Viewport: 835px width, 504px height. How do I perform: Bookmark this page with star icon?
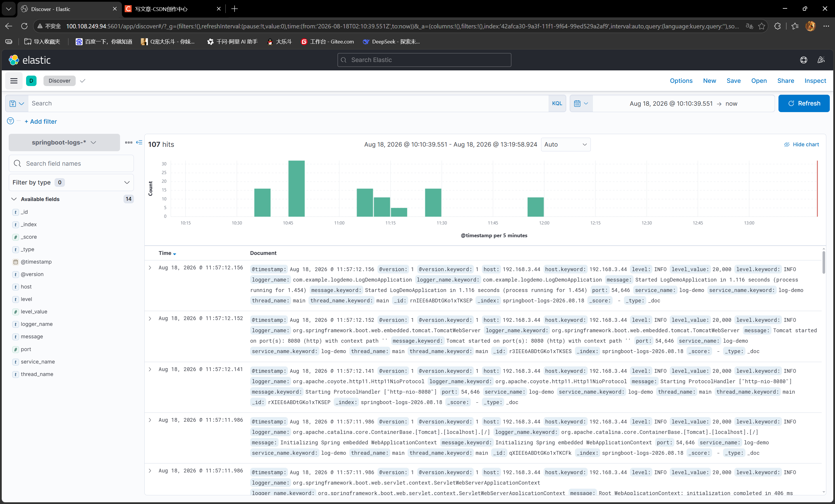tap(761, 26)
